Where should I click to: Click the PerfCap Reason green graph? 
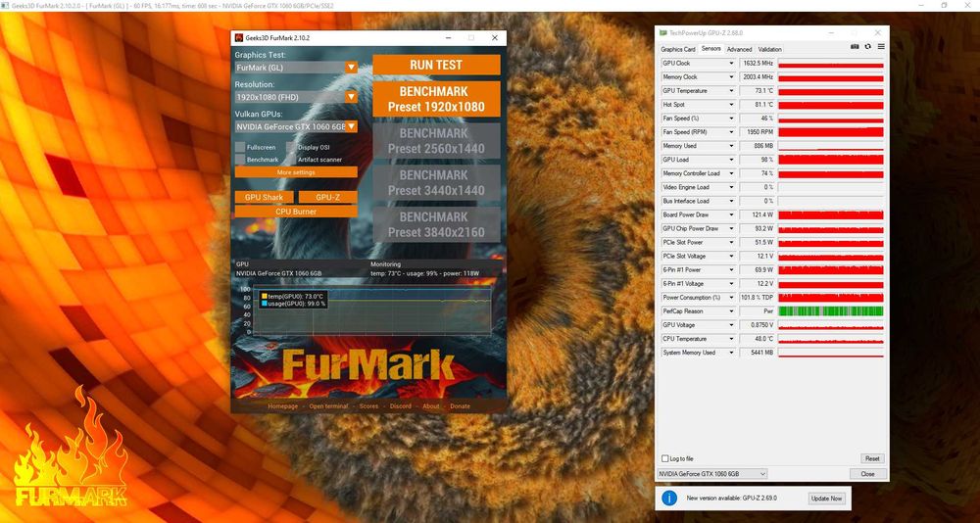point(831,311)
